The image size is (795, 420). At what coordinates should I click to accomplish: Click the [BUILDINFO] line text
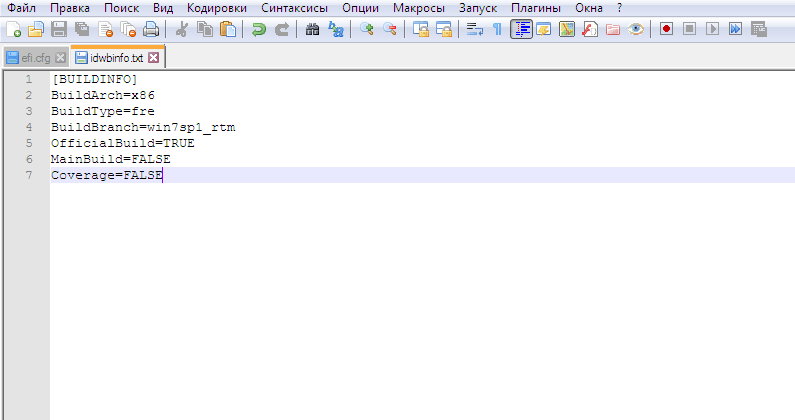point(94,79)
